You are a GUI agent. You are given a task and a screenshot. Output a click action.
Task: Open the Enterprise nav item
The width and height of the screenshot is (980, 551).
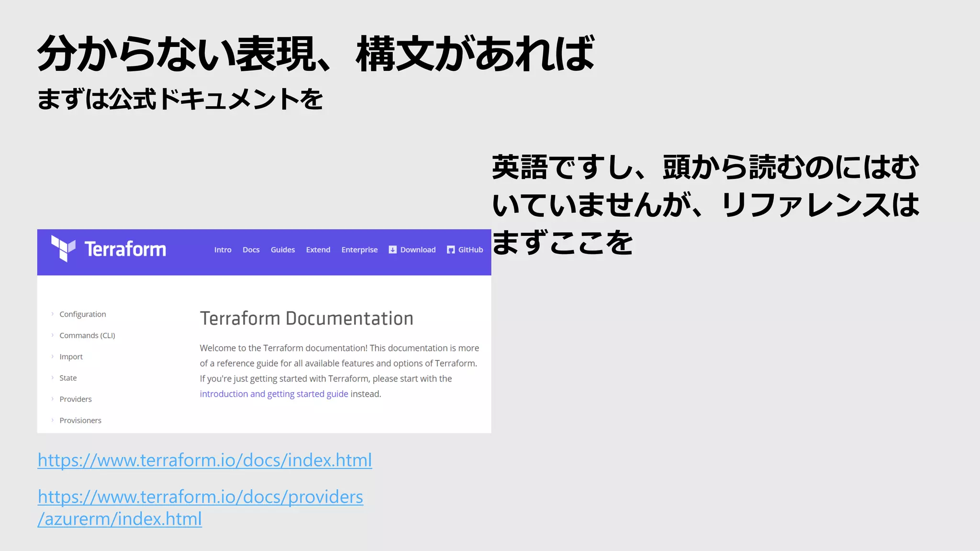click(359, 250)
